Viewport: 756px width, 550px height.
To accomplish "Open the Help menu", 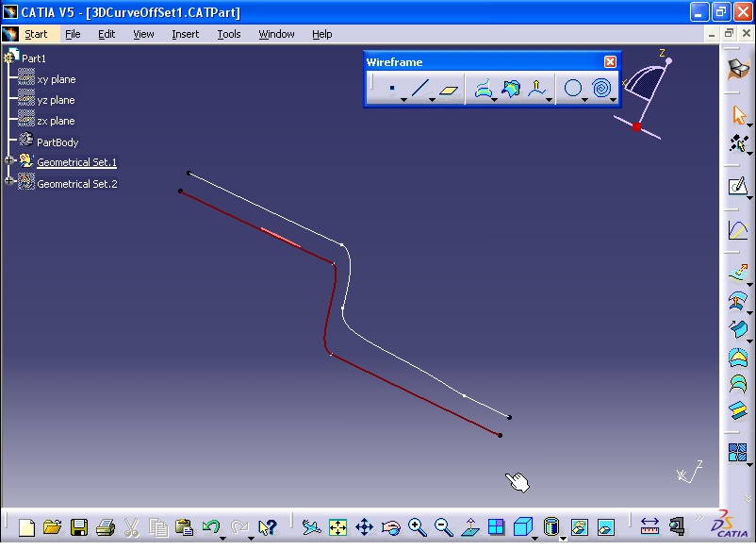I will click(321, 34).
